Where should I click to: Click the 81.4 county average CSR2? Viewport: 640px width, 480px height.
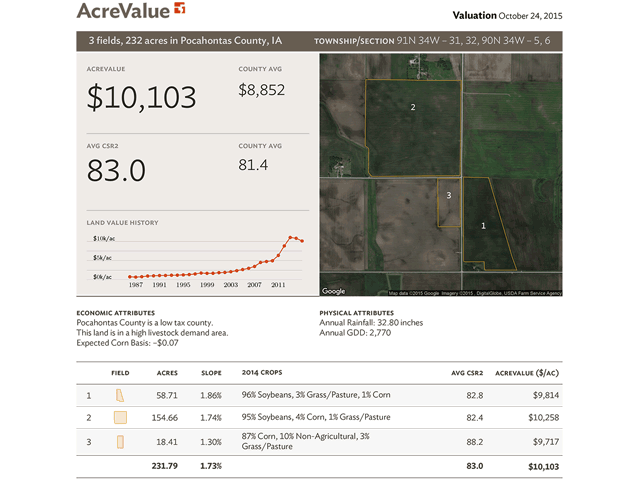(253, 165)
